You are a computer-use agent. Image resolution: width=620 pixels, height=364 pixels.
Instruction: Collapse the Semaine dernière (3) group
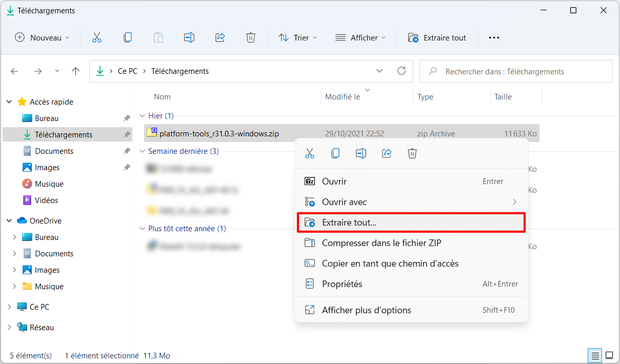(x=142, y=151)
